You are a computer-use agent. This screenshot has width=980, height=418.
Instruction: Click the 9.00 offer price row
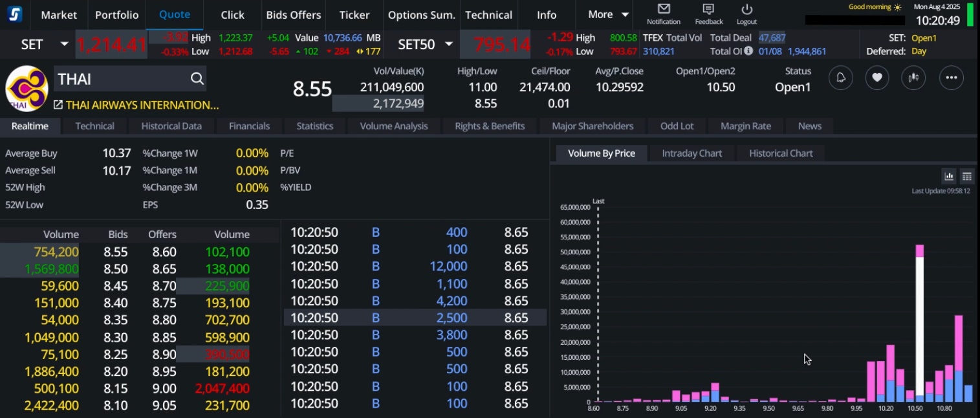[x=164, y=388]
